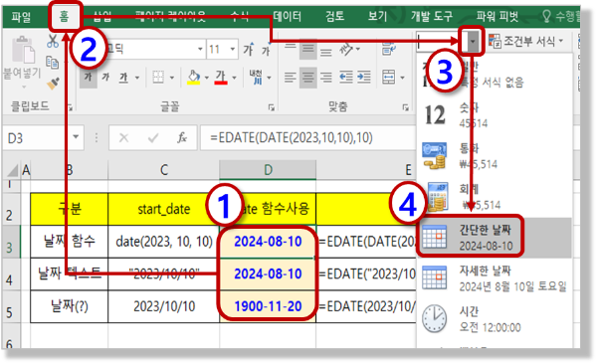Toggle italic formatting
The image size is (597, 364).
tap(105, 78)
